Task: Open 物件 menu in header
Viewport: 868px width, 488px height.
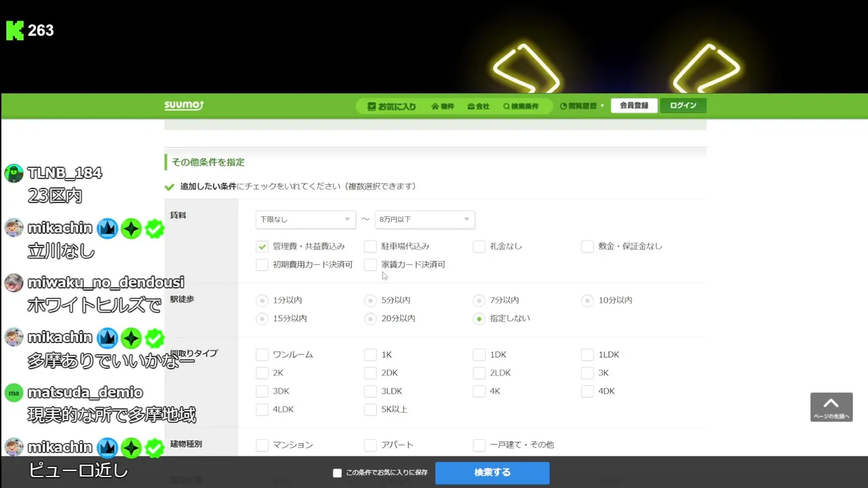Action: 443,106
